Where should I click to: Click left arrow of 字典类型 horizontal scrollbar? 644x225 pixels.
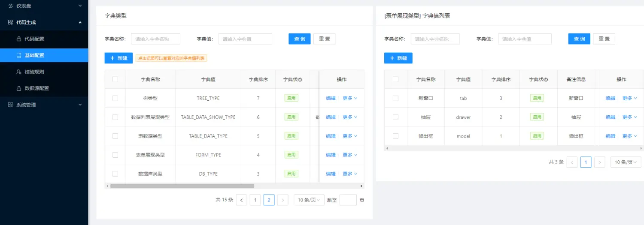click(107, 186)
